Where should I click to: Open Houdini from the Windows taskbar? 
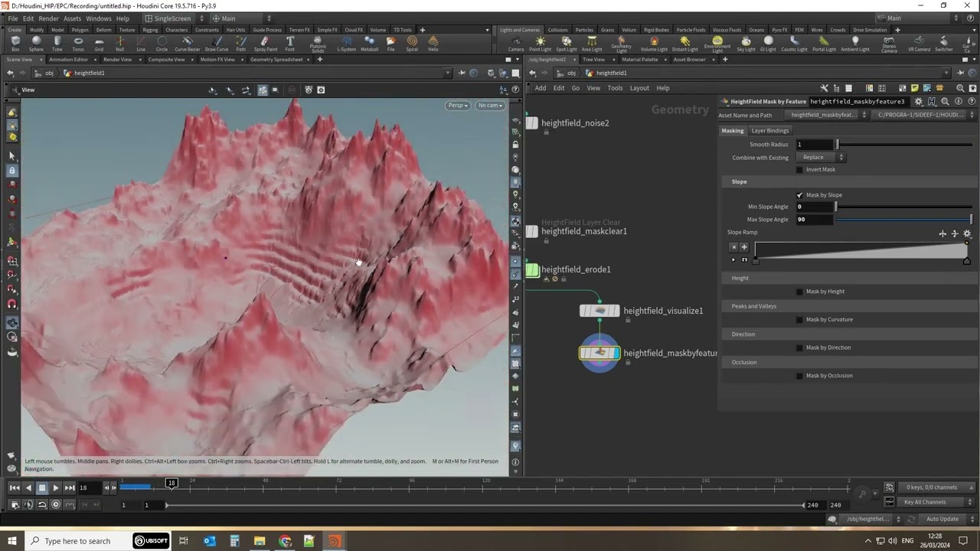point(333,541)
